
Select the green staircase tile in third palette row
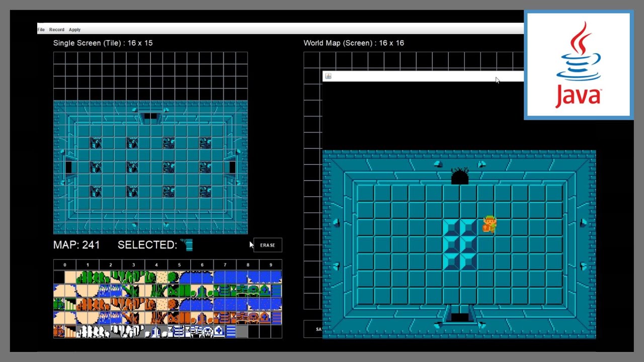pos(70,304)
